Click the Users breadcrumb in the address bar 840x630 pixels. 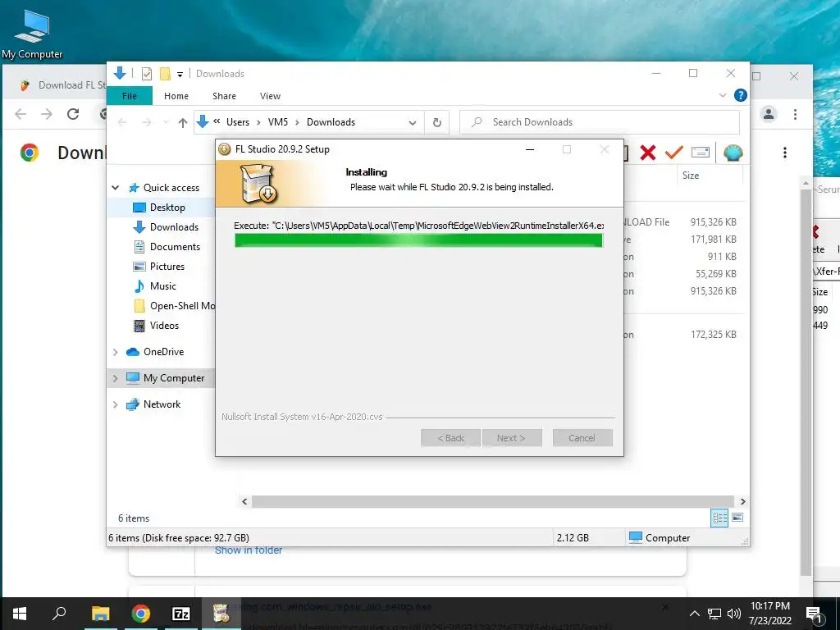pyautogui.click(x=237, y=122)
